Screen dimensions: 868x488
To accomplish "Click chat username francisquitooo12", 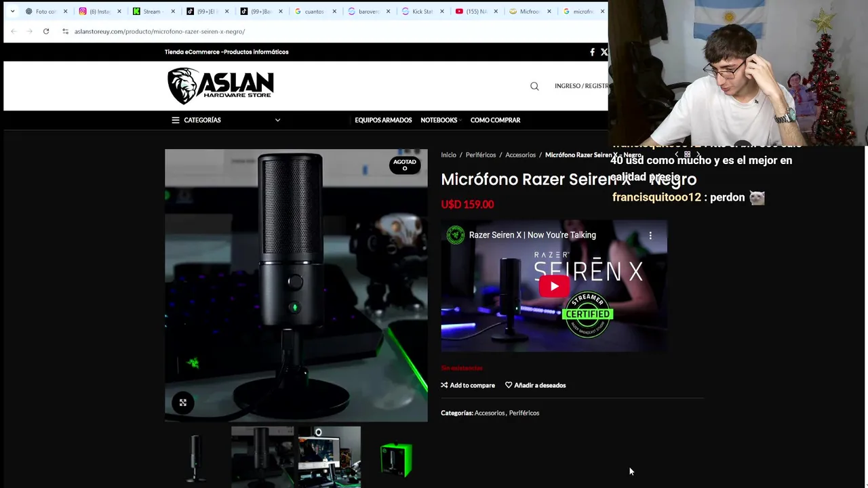I will (x=656, y=197).
